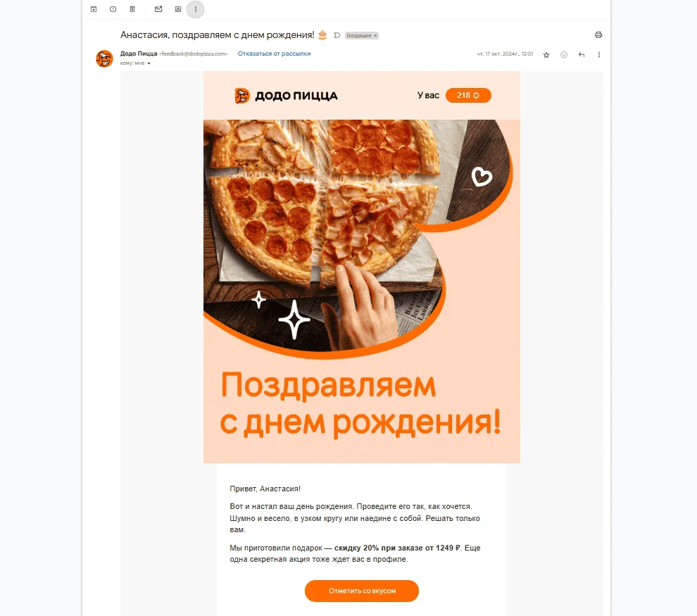Open the message's three-dot options menu
Viewport: 697px width, 616px height.
point(598,55)
